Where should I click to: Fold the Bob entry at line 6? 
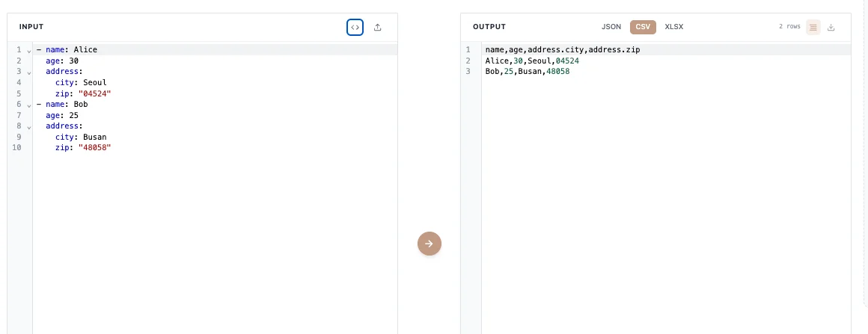tap(28, 105)
